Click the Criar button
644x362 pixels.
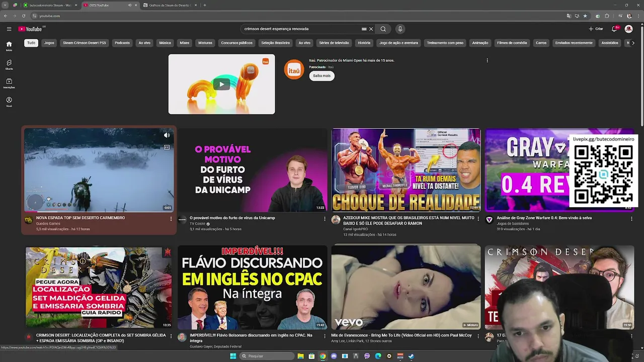[596, 29]
